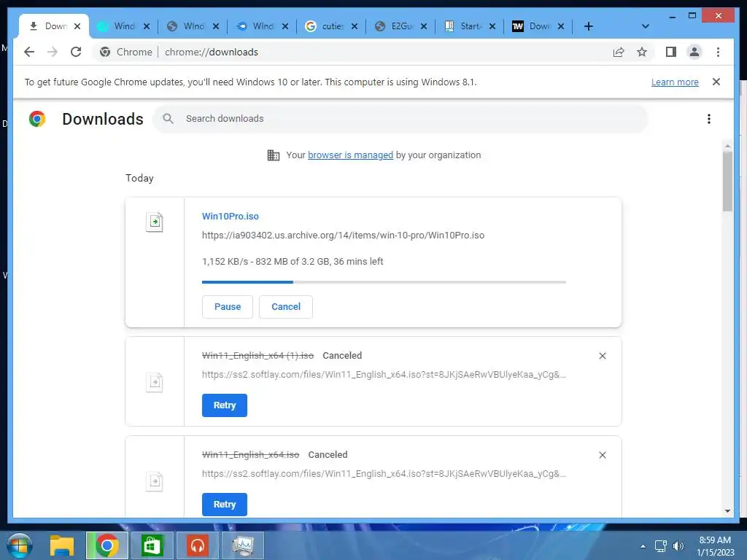The height and width of the screenshot is (560, 747).
Task: Click the taskbar clock showing 8:59 AM
Action: point(715,546)
